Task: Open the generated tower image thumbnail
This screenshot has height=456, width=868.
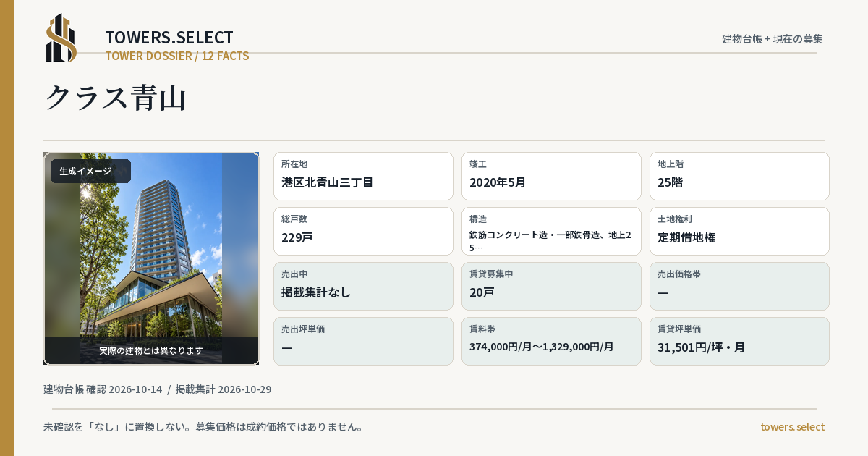Action: pos(151,258)
